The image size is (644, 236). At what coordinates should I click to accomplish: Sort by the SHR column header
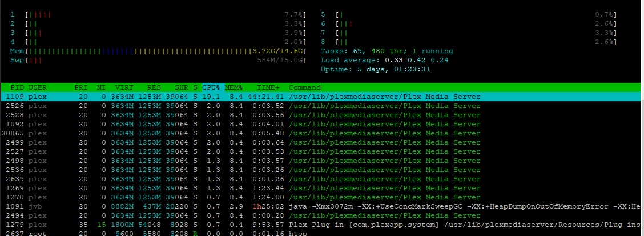[182, 87]
